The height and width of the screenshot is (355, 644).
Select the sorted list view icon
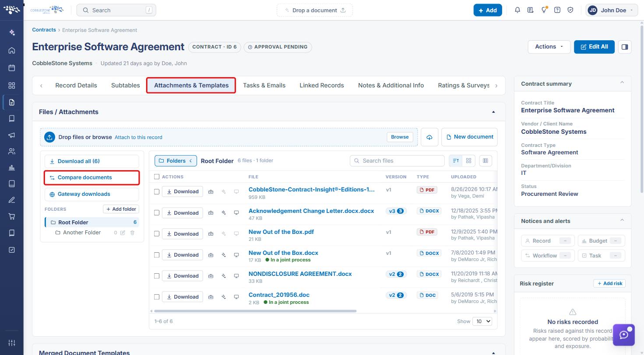pos(455,161)
